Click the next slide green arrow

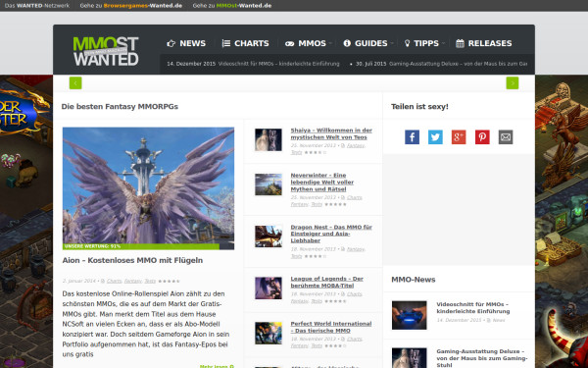point(513,83)
